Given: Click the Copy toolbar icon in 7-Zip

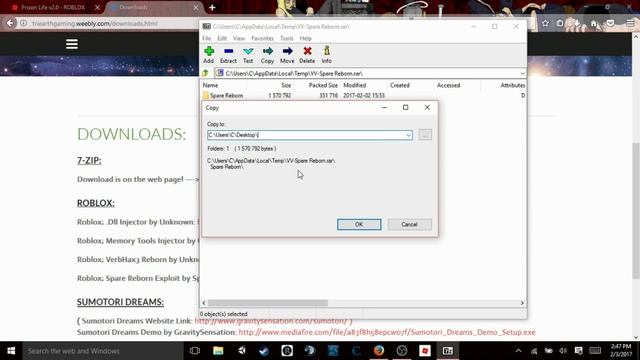Looking at the screenshot, I should (x=267, y=55).
